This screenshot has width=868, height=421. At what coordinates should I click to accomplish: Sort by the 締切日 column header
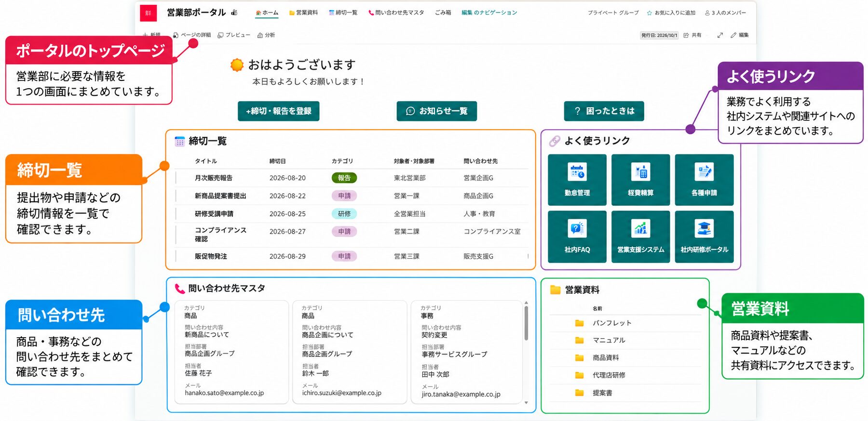[x=277, y=161]
